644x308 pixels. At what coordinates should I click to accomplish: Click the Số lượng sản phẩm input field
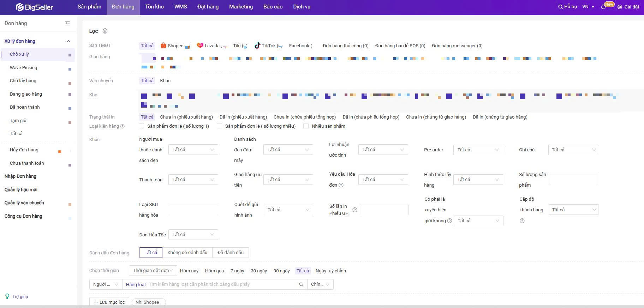pyautogui.click(x=573, y=180)
